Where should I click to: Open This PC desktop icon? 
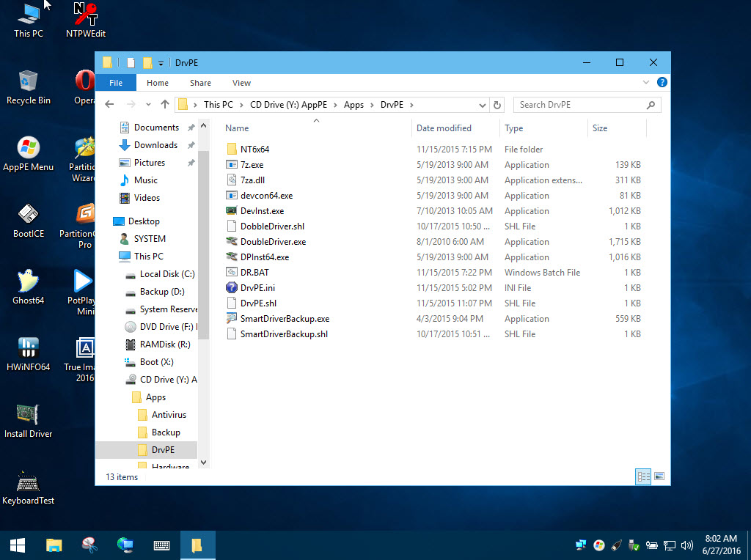[x=29, y=20]
